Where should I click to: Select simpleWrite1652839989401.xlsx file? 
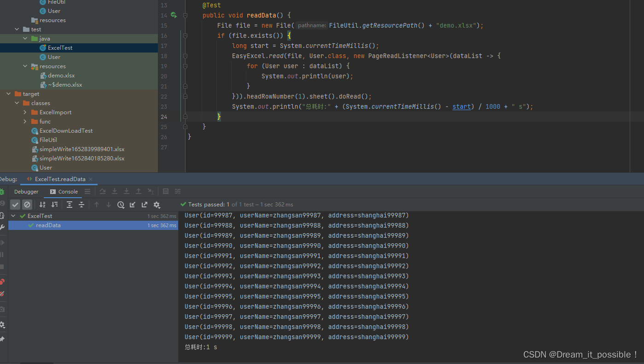tap(82, 149)
